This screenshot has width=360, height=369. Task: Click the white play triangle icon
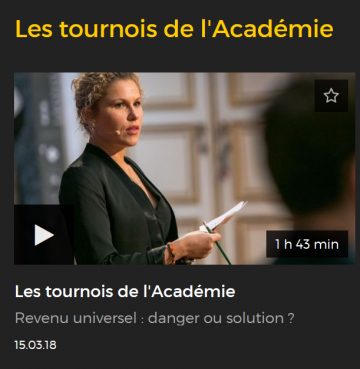tap(44, 235)
